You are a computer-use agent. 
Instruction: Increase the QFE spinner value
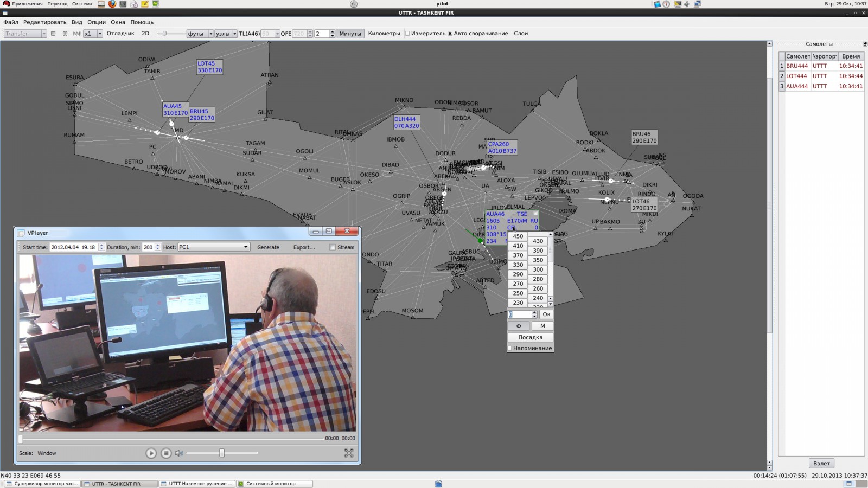310,31
